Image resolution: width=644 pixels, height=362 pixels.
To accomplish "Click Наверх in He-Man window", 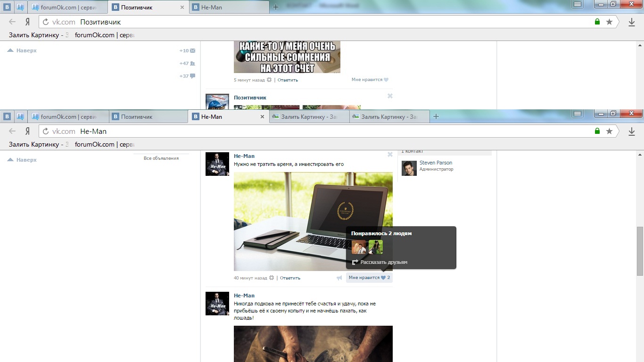I will tap(22, 160).
